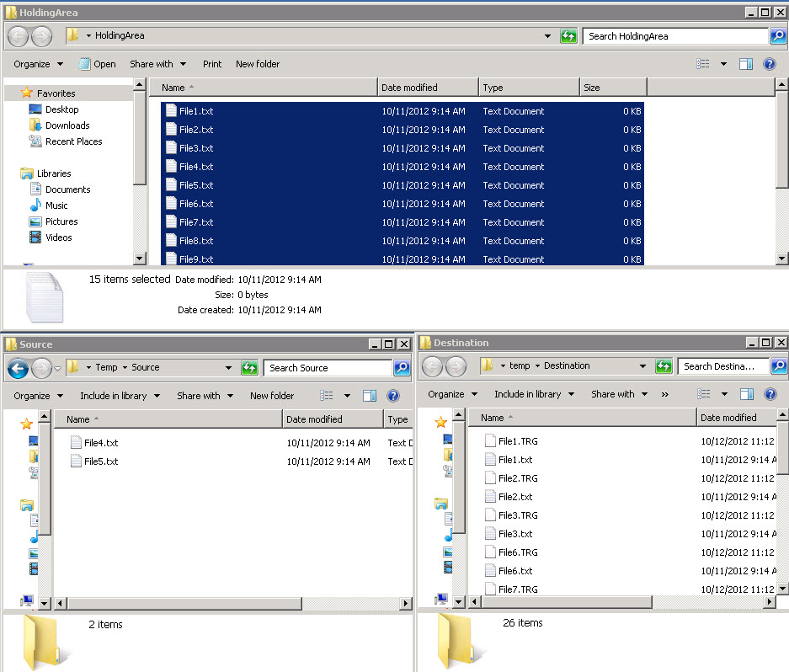Viewport: 789px width, 672px height.
Task: Click Print in HoldingArea toolbar
Action: click(x=212, y=64)
